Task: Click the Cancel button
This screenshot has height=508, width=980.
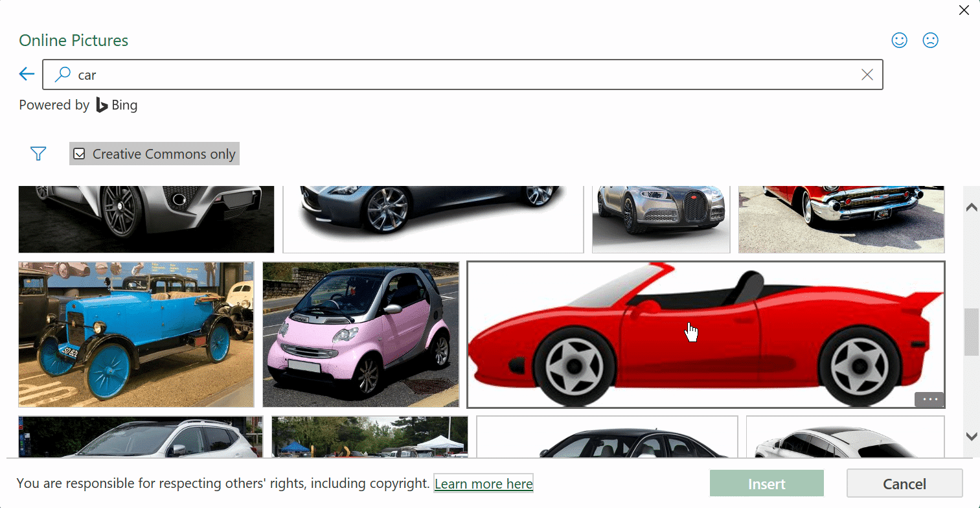Action: pos(904,484)
